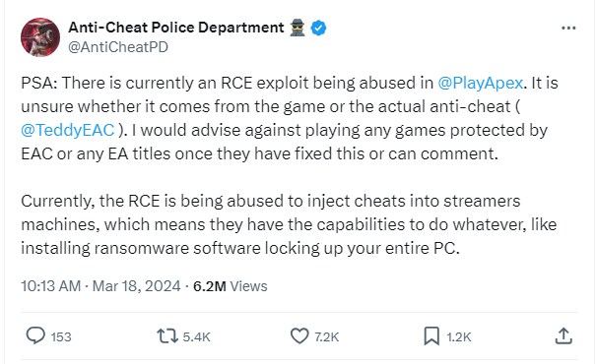View the 6.2M Views analytics
Screen dimensions: 596x364
[x=230, y=286]
